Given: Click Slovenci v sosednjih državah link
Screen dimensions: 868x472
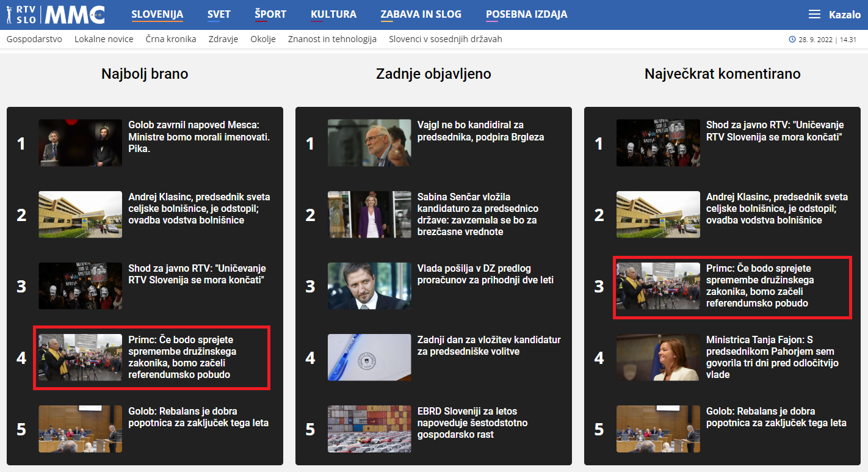Looking at the screenshot, I should [x=446, y=39].
